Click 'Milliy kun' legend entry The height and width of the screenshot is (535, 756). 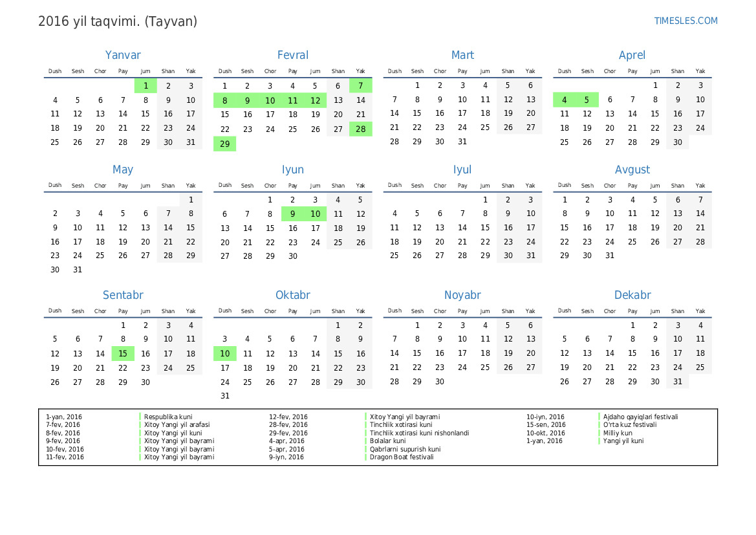coord(618,433)
